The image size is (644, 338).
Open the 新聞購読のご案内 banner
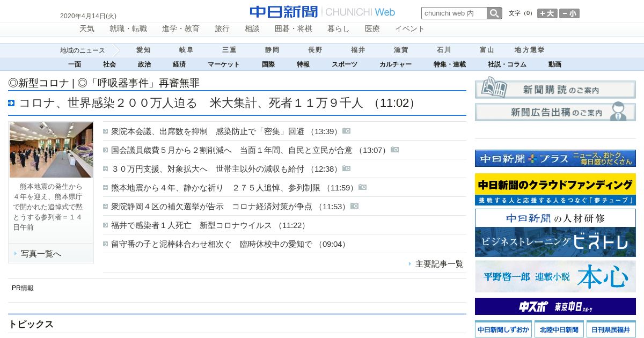click(x=555, y=88)
